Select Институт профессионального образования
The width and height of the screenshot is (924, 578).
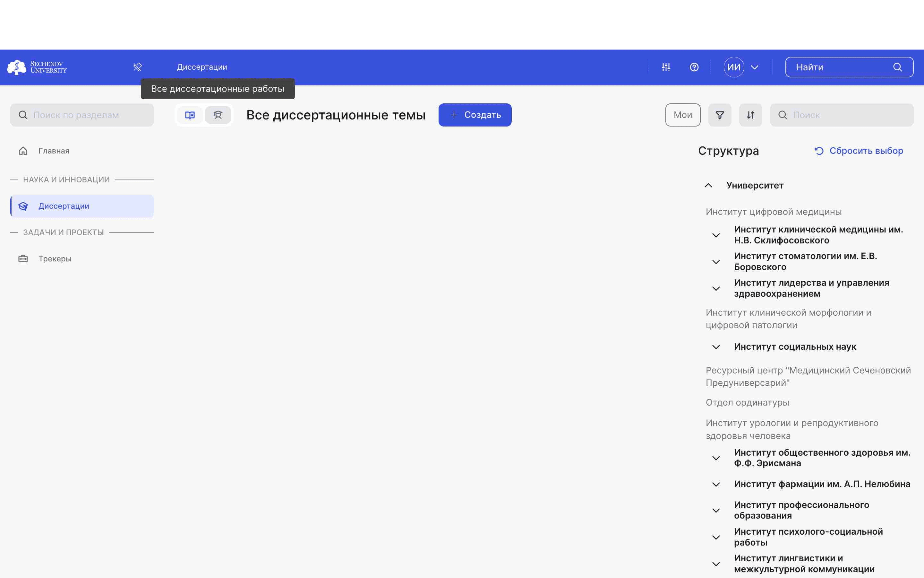coord(801,510)
